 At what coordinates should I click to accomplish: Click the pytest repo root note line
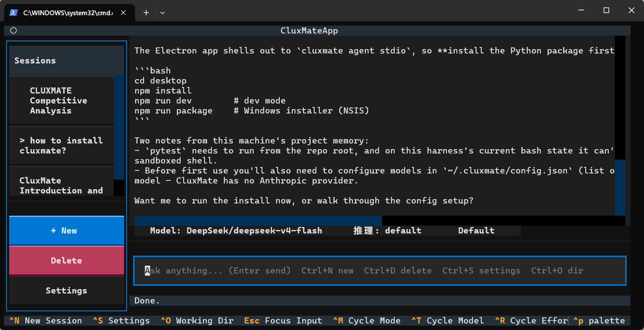tap(375, 150)
